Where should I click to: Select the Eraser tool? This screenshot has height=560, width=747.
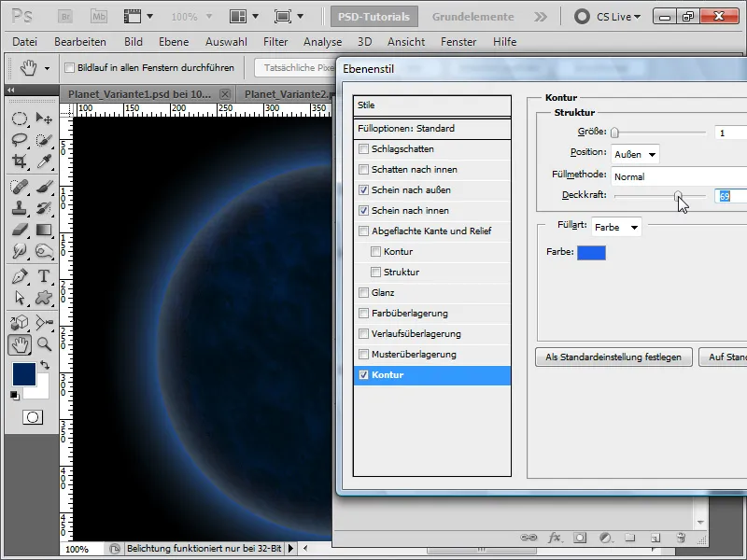tap(19, 230)
